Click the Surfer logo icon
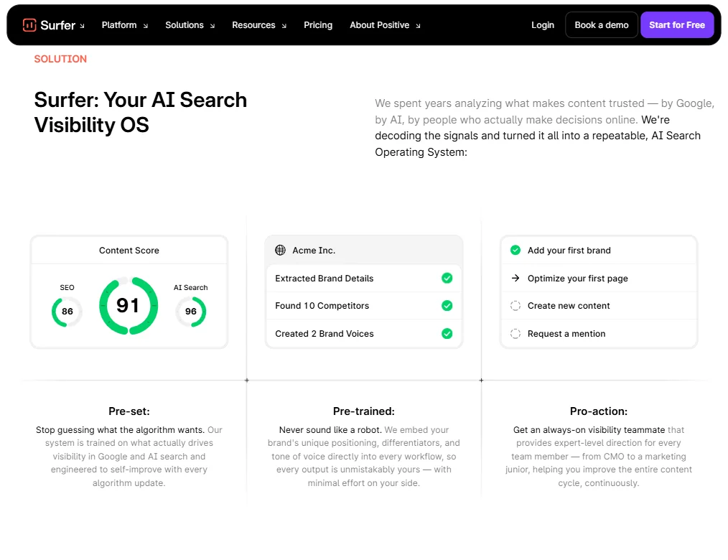Image resolution: width=728 pixels, height=560 pixels. tap(29, 25)
